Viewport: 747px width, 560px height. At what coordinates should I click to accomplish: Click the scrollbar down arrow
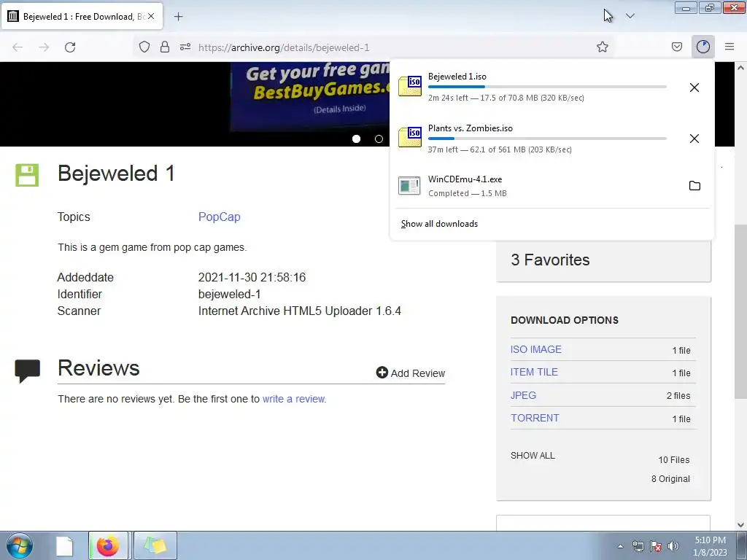pos(740,525)
